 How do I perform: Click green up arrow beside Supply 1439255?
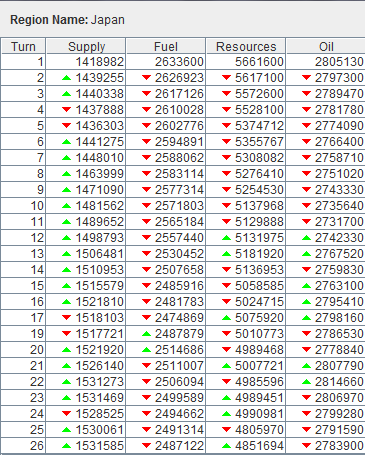point(67,78)
